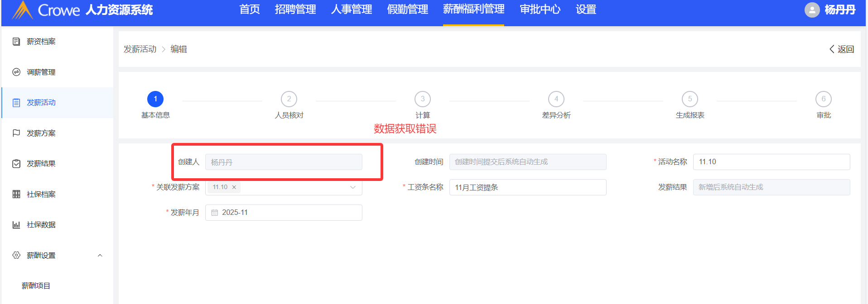Click the back arrow beside 返回
Image resolution: width=868 pixels, height=304 pixels.
[x=832, y=49]
